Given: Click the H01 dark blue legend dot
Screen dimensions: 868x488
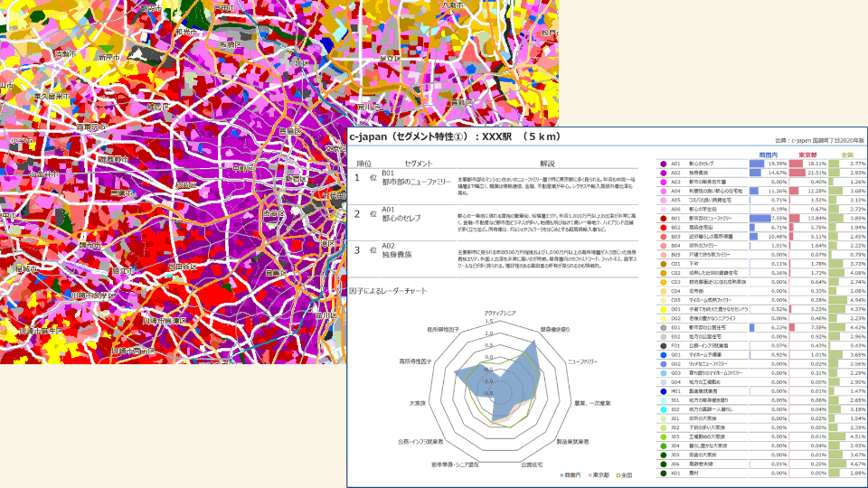Looking at the screenshot, I should [663, 390].
